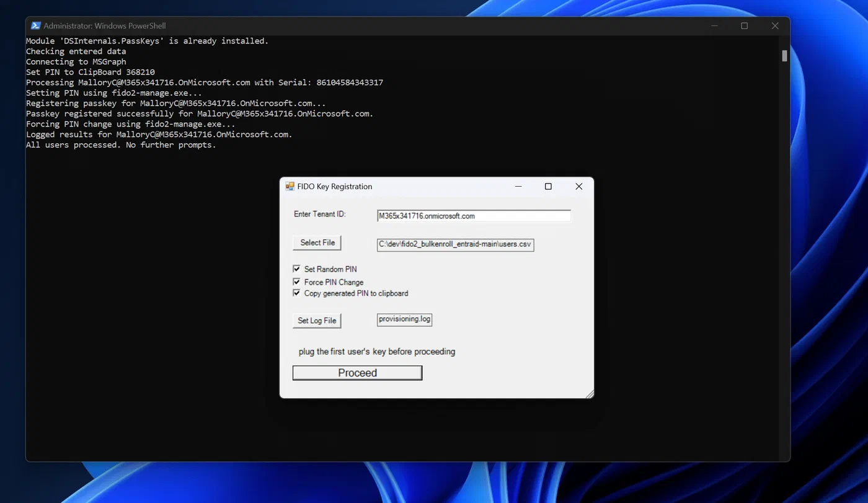Click the 'Forcing PIN change' output line
The image size is (868, 503).
[131, 124]
